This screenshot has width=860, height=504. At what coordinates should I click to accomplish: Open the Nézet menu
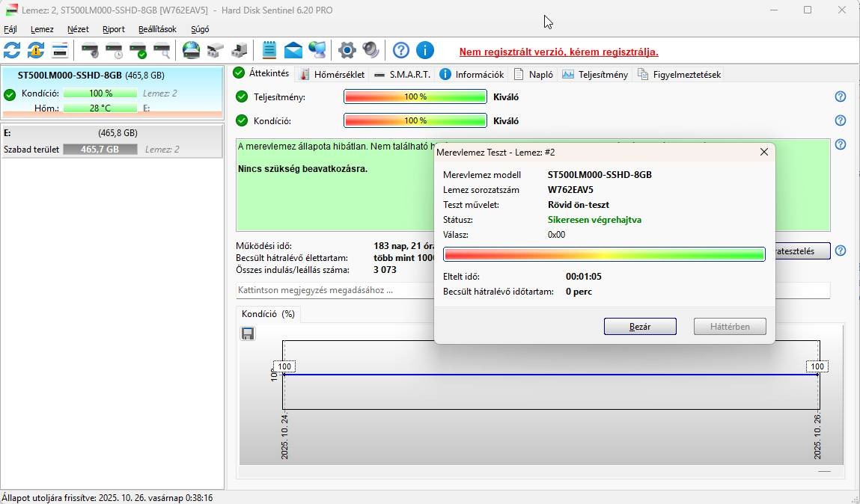tap(78, 29)
